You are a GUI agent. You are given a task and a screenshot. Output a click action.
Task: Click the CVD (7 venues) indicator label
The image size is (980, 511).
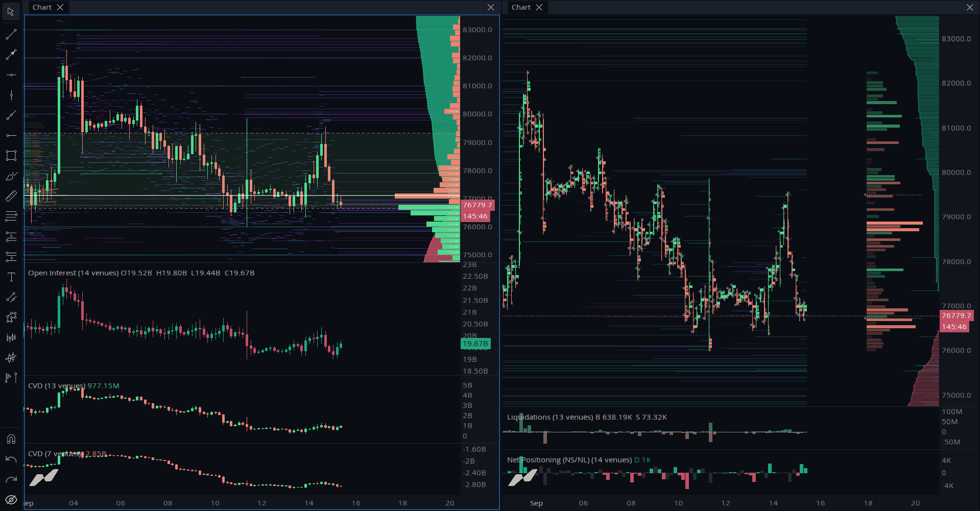[55, 454]
